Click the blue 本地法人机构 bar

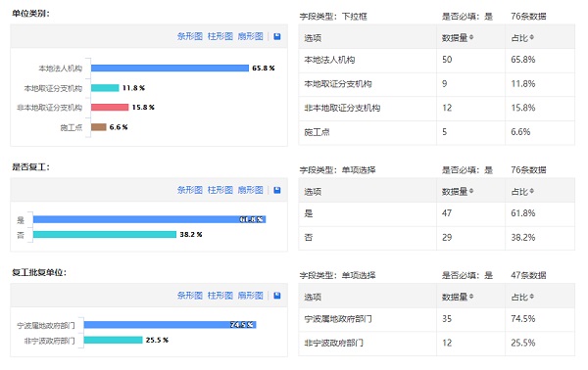[170, 68]
